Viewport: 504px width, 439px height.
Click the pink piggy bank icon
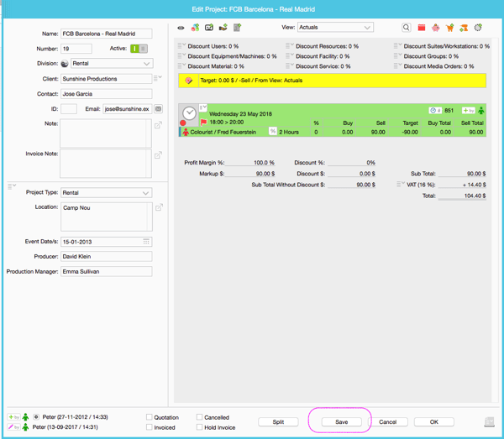pos(435,28)
